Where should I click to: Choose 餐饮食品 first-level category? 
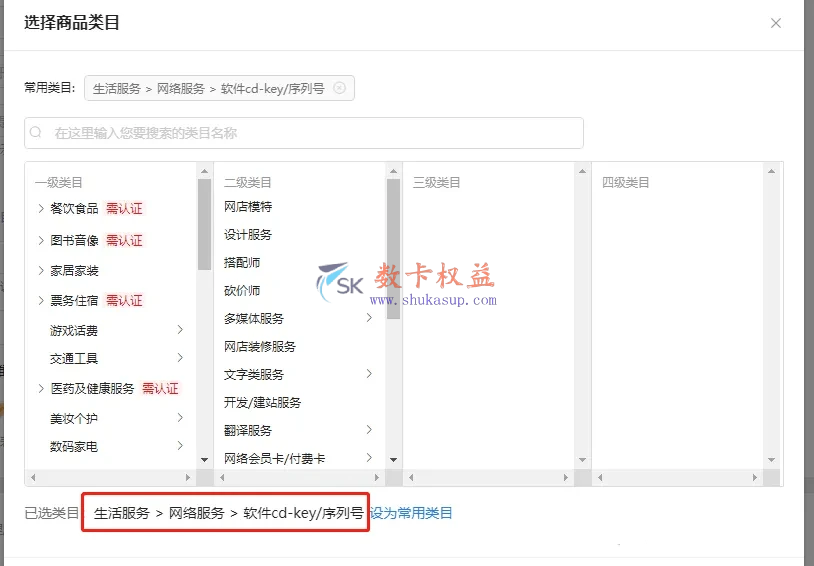[74, 209]
